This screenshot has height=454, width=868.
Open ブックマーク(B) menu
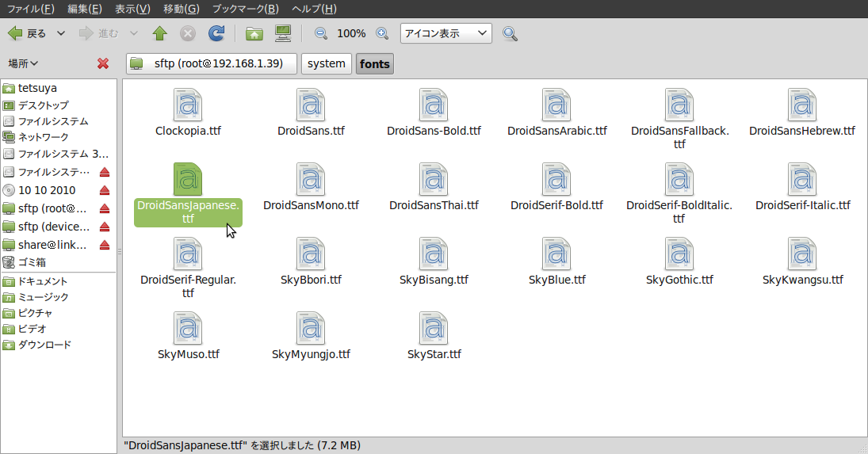coord(245,9)
